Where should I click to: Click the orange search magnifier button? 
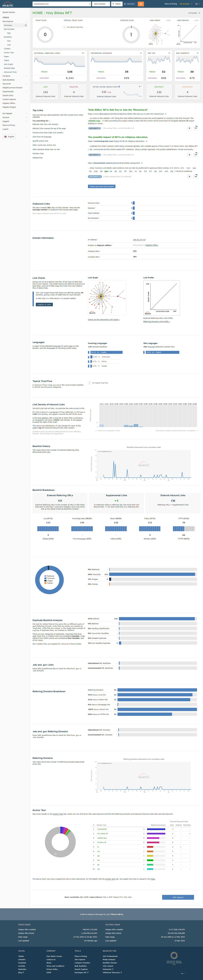tap(141, 4)
